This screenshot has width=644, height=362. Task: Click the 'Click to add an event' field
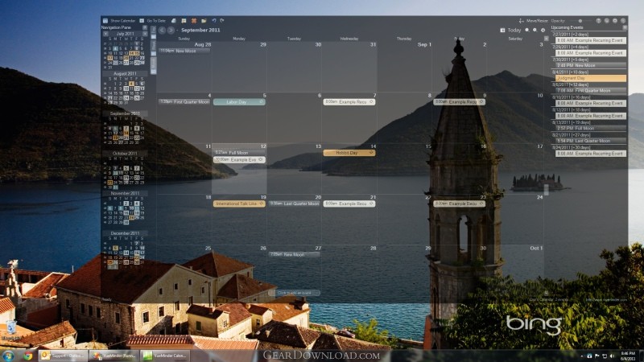(294, 293)
